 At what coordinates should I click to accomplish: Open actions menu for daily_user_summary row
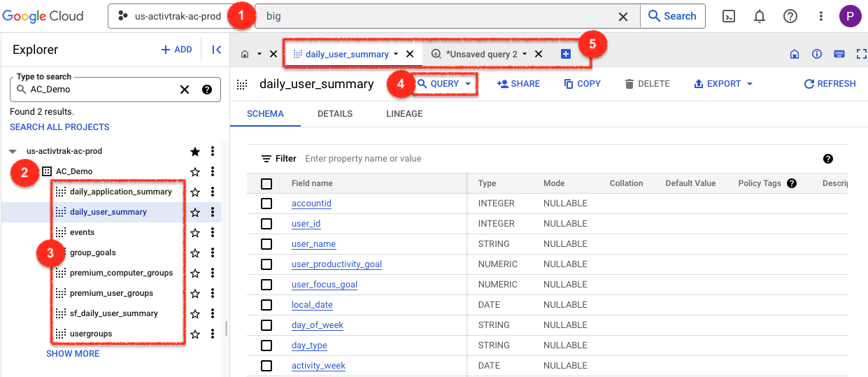213,212
